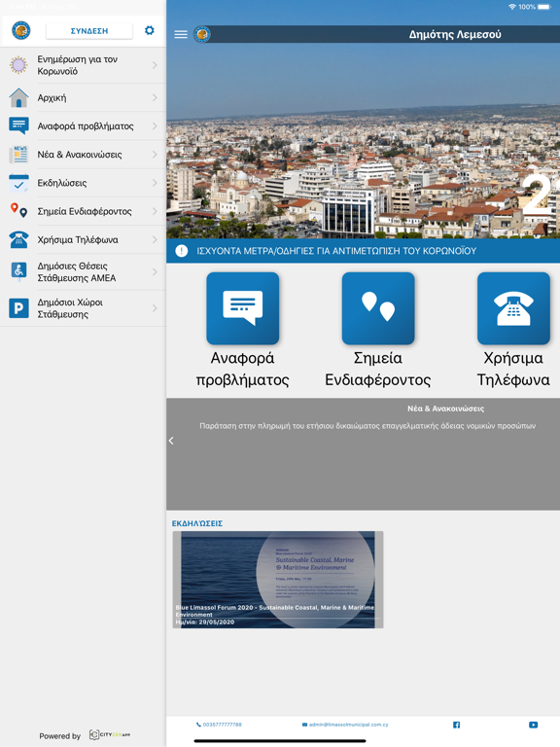Click the map pins icon for Σημεία Ενδιαφέροντος
560x747 pixels.
coord(18,210)
